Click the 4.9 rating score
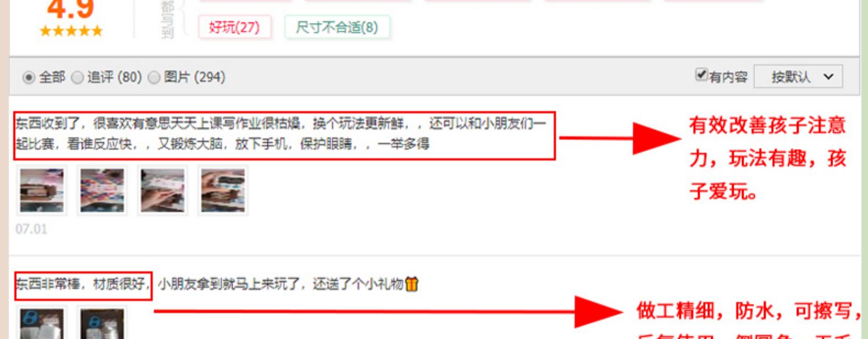This screenshot has width=868, height=339. click(71, 9)
